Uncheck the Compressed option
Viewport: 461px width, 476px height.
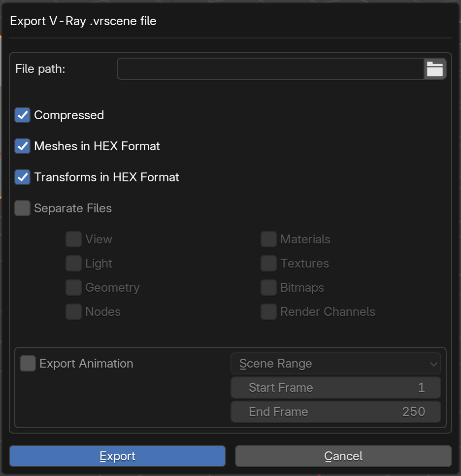[23, 115]
